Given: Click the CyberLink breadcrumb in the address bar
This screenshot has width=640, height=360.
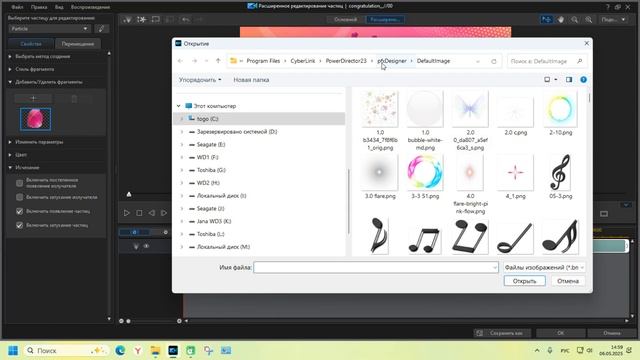Looking at the screenshot, I should click(303, 61).
